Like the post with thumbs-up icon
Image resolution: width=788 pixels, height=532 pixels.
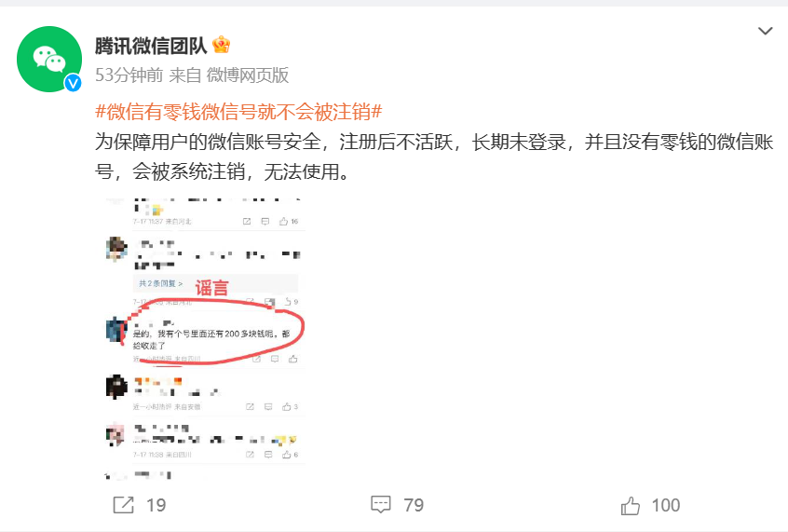click(631, 505)
